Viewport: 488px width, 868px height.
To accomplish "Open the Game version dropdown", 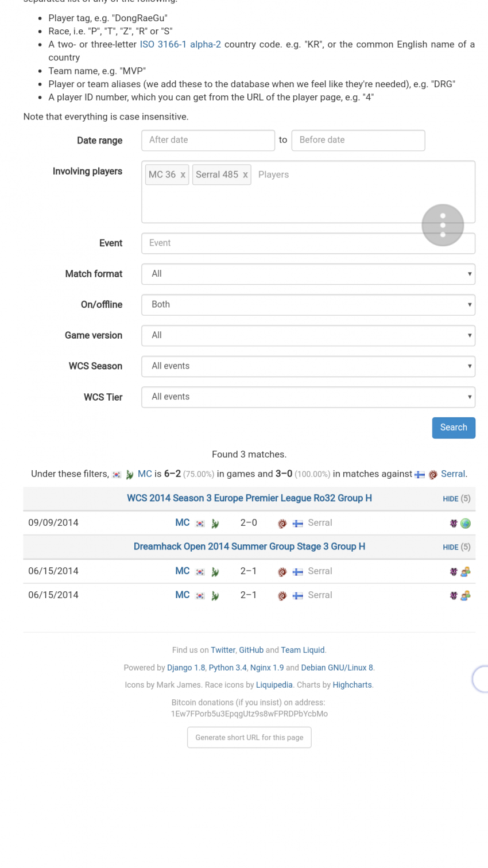I will tap(308, 335).
